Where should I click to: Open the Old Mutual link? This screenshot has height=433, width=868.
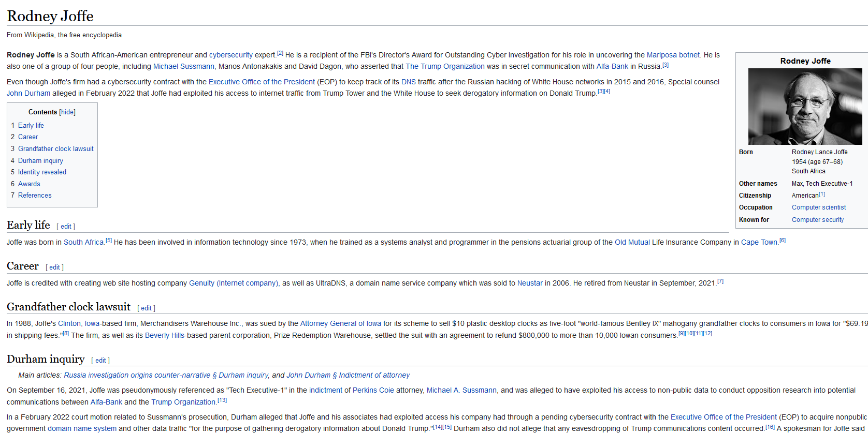(632, 242)
